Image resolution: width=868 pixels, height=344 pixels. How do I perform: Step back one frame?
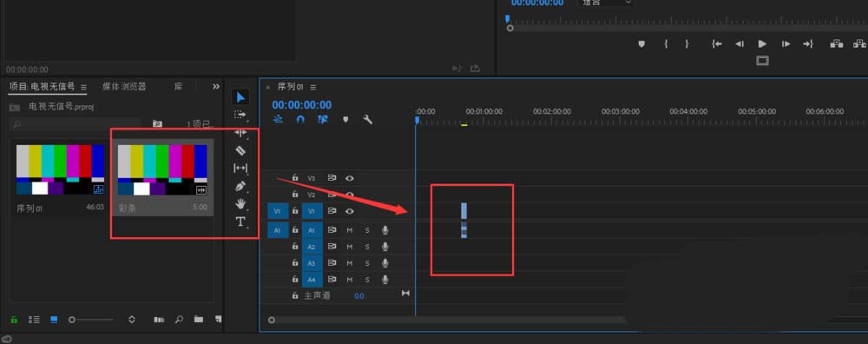[x=740, y=43]
